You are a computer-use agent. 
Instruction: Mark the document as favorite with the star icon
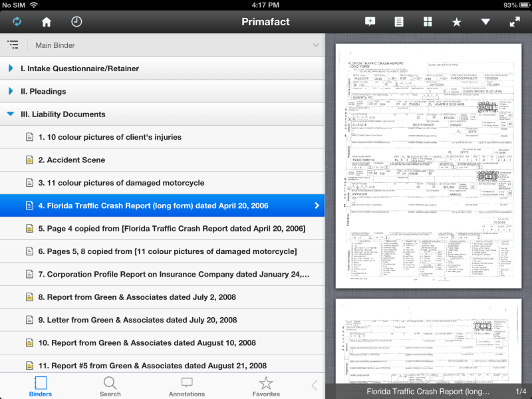pos(457,23)
